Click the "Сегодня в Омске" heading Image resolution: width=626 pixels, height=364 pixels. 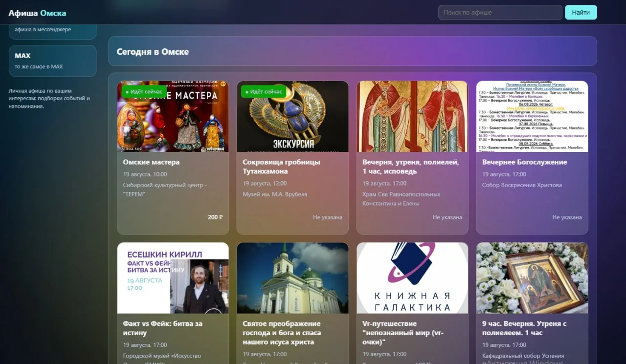coord(153,51)
